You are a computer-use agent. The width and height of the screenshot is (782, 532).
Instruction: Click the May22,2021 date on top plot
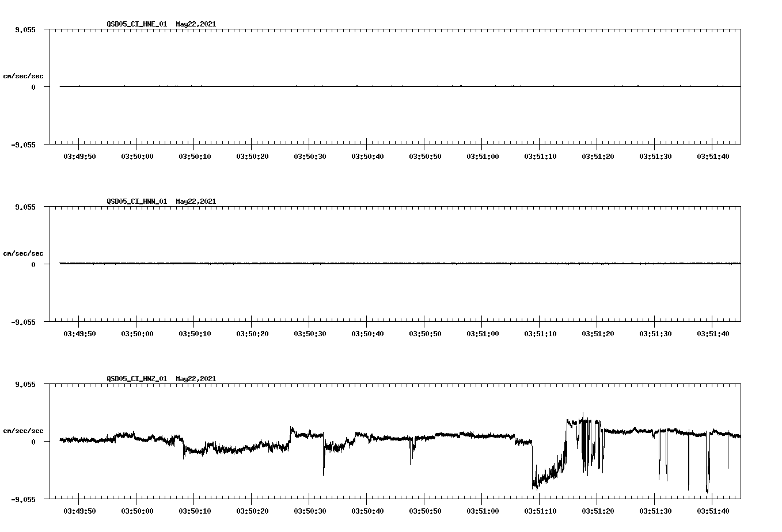[x=195, y=25]
